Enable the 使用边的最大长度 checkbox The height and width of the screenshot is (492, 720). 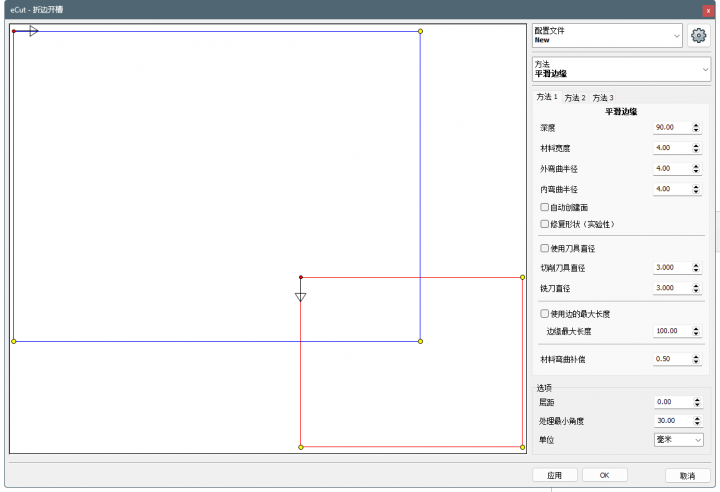[x=545, y=314]
